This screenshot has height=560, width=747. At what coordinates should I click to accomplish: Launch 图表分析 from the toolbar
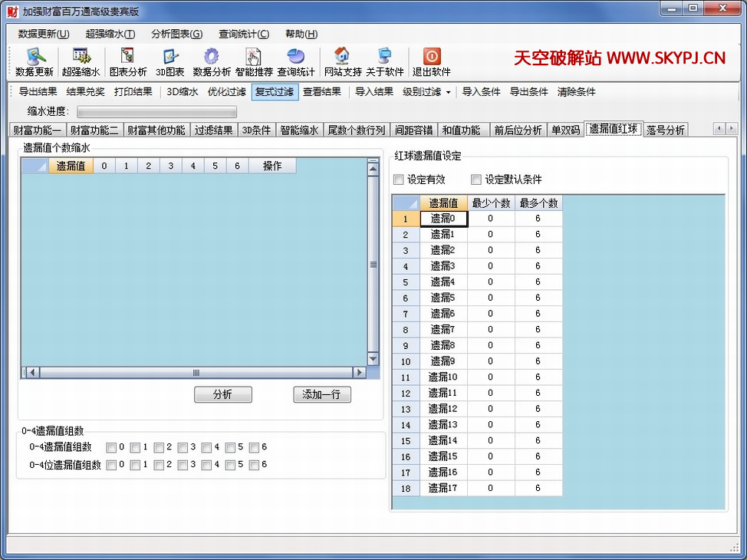click(127, 57)
